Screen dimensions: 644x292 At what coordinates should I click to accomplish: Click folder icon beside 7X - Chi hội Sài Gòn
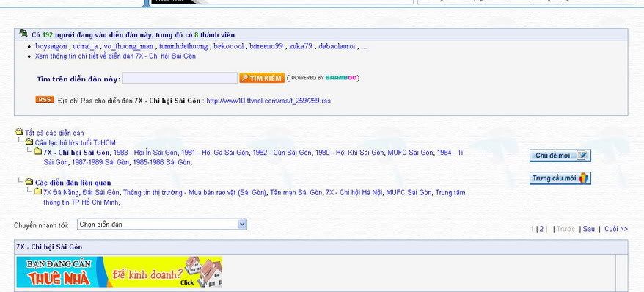click(x=38, y=151)
